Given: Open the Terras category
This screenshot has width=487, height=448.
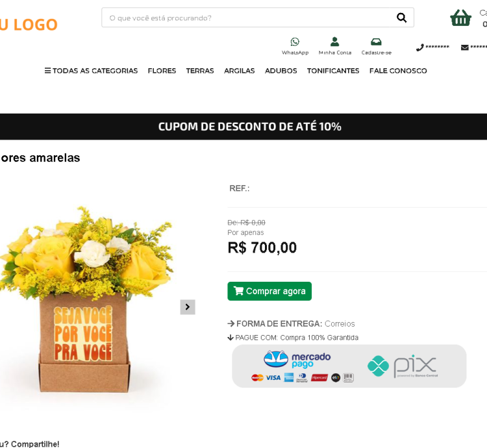Looking at the screenshot, I should pos(200,71).
